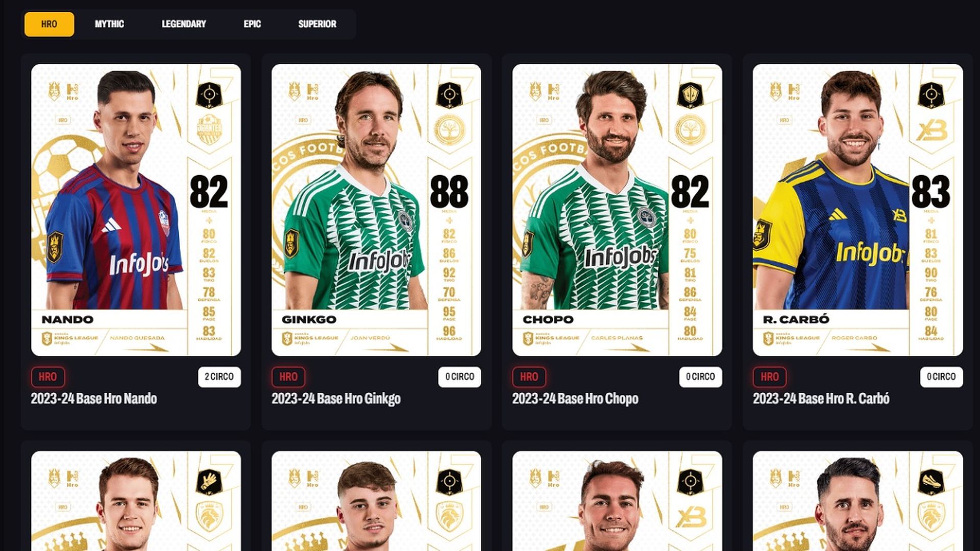Select the SUPERIOR tab
This screenshot has width=980, height=551.
(317, 24)
